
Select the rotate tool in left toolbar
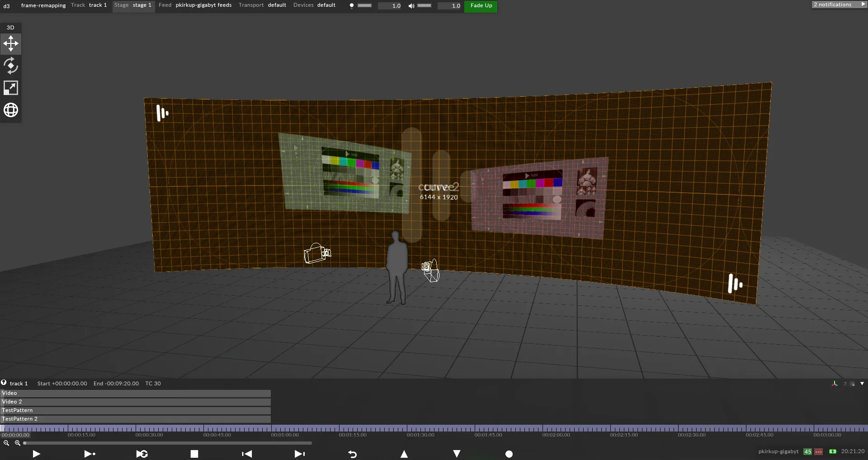tap(11, 66)
